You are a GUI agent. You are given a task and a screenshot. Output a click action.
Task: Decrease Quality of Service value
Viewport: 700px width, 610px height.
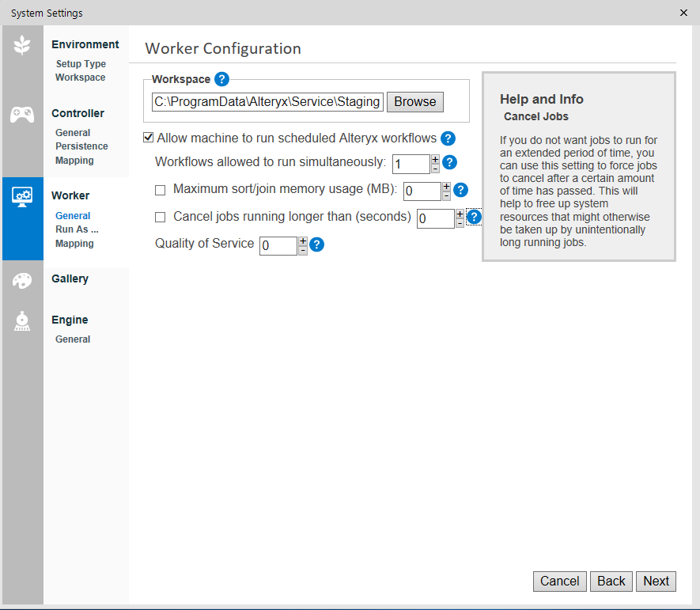[303, 250]
